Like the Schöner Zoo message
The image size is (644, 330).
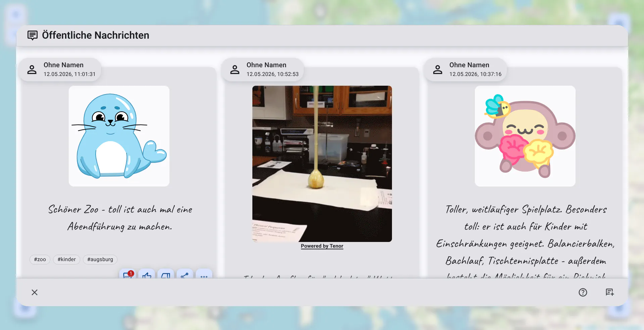click(x=147, y=274)
